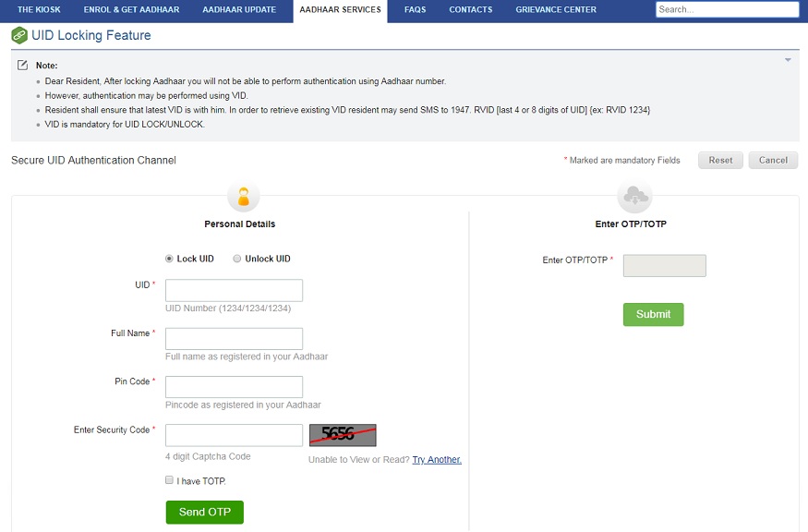Collapse the note panel arrow

788,60
